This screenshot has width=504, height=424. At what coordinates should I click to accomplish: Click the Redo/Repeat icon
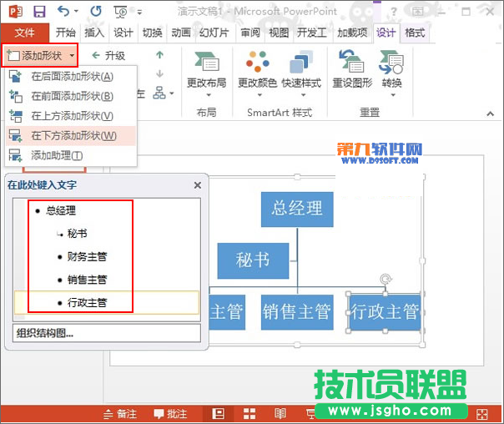click(96, 12)
